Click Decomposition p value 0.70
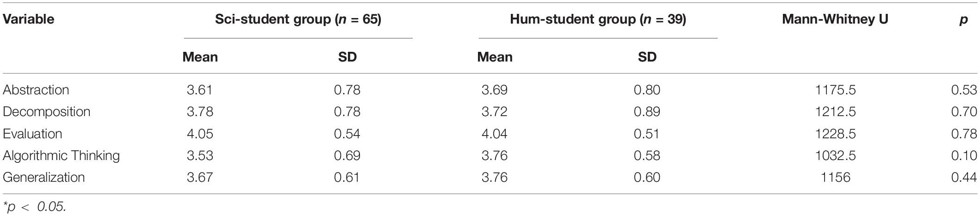980x216 pixels. pos(964,112)
